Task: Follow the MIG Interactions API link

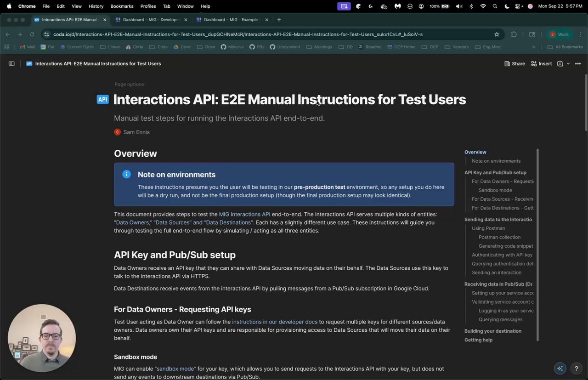Action: pos(244,214)
